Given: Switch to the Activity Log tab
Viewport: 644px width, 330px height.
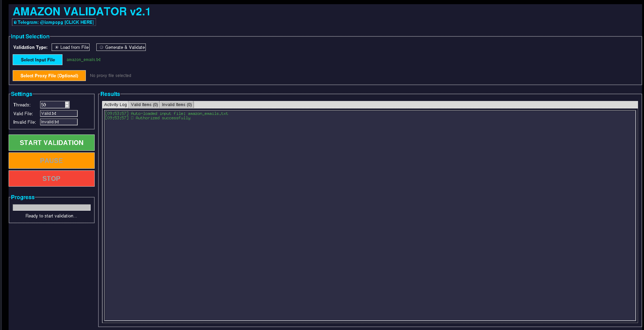Looking at the screenshot, I should [115, 105].
